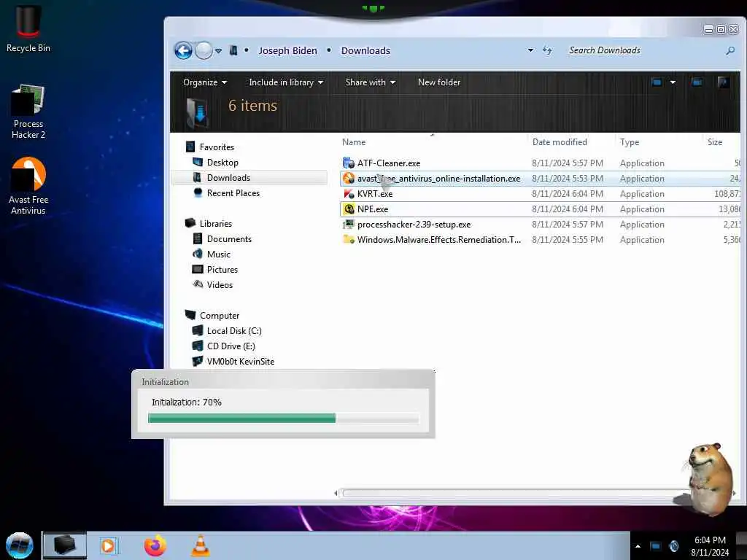Viewport: 747px width, 560px height.
Task: Sort files by Type column header
Action: coord(630,142)
